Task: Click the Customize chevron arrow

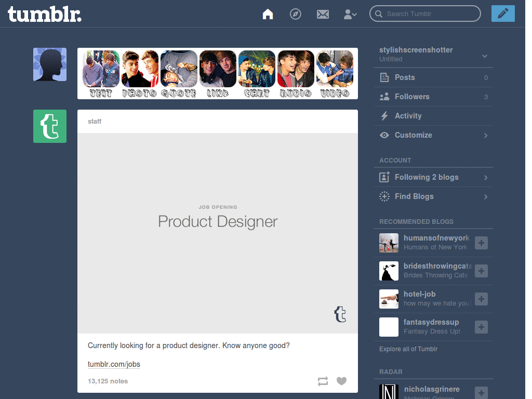Action: pyautogui.click(x=486, y=136)
